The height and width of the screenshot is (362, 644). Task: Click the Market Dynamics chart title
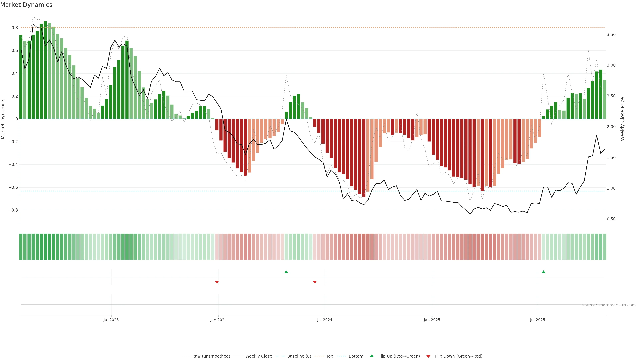pyautogui.click(x=26, y=5)
